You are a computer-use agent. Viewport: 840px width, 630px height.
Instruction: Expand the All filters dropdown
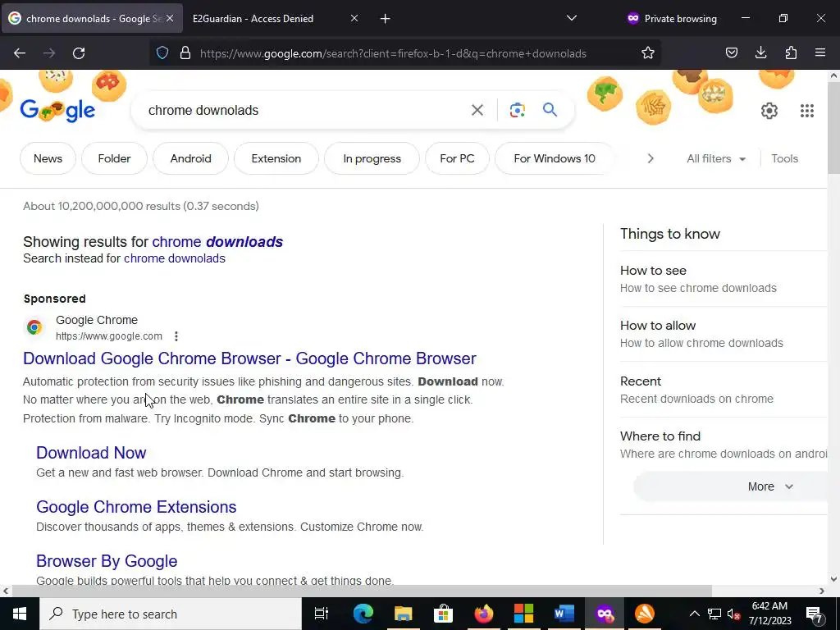click(716, 158)
